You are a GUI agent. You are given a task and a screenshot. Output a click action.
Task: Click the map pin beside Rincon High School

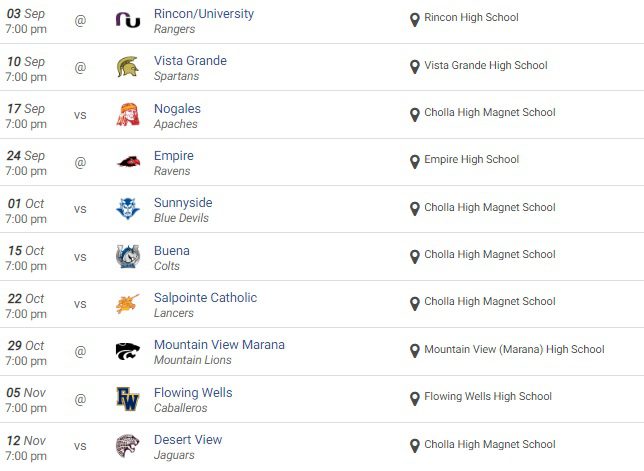tap(415, 19)
